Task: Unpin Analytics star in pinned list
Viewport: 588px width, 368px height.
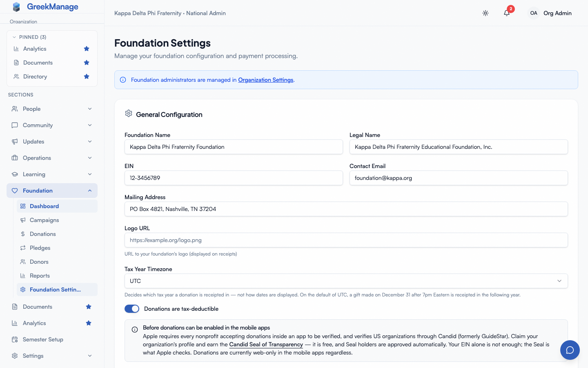Action: pyautogui.click(x=87, y=49)
